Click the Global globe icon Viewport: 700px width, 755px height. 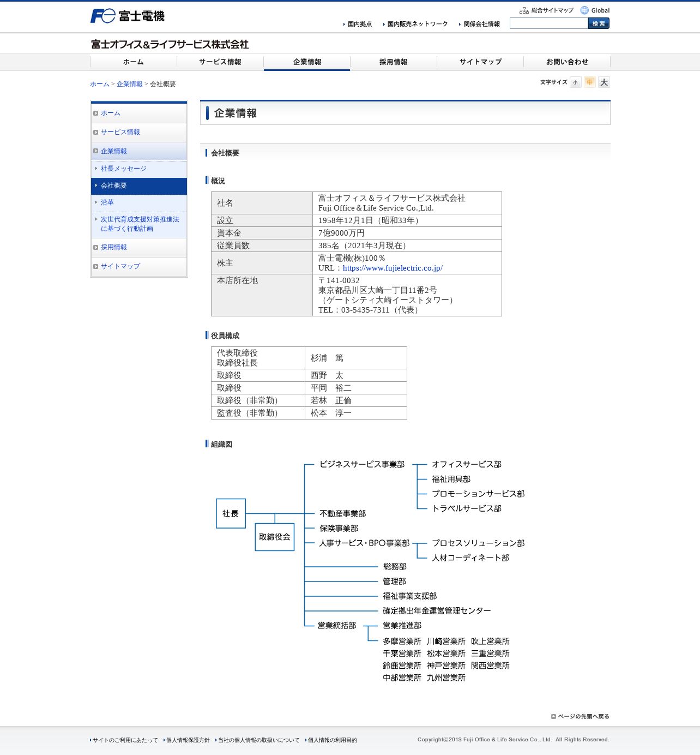coord(584,10)
